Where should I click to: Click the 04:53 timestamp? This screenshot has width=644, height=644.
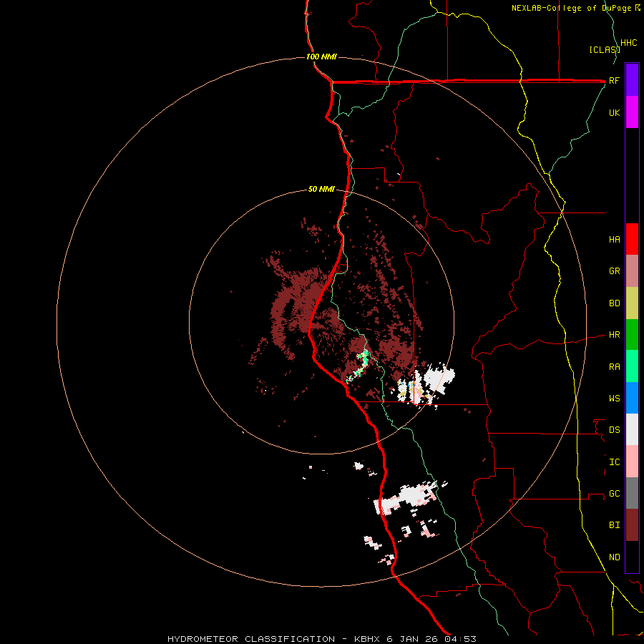pos(460,639)
